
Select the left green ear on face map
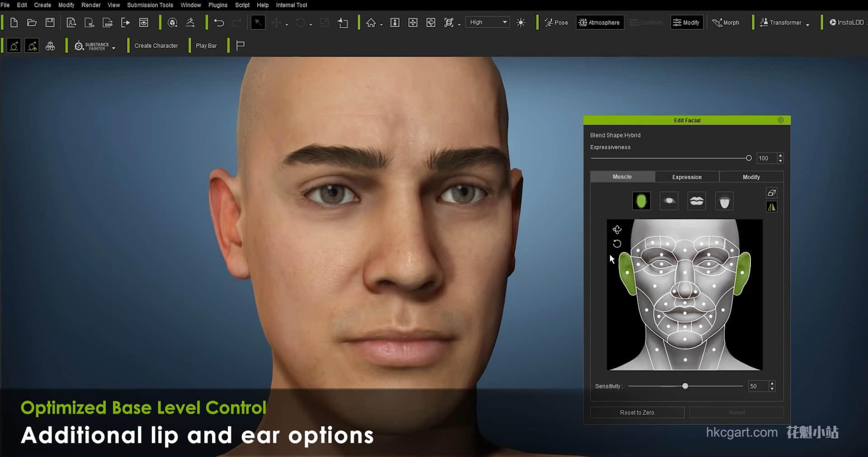[627, 273]
